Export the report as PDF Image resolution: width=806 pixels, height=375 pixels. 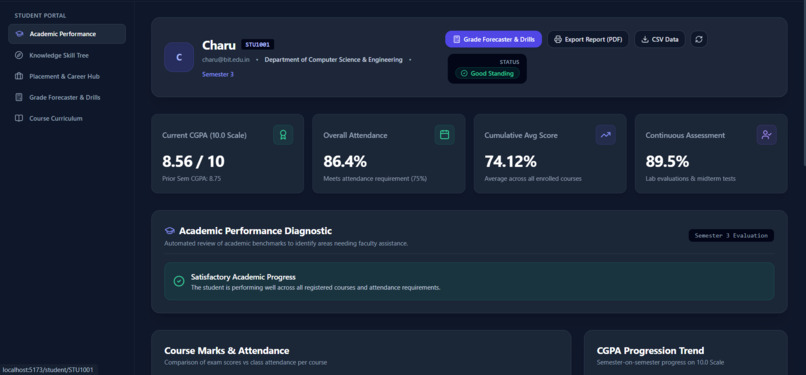[x=588, y=39]
